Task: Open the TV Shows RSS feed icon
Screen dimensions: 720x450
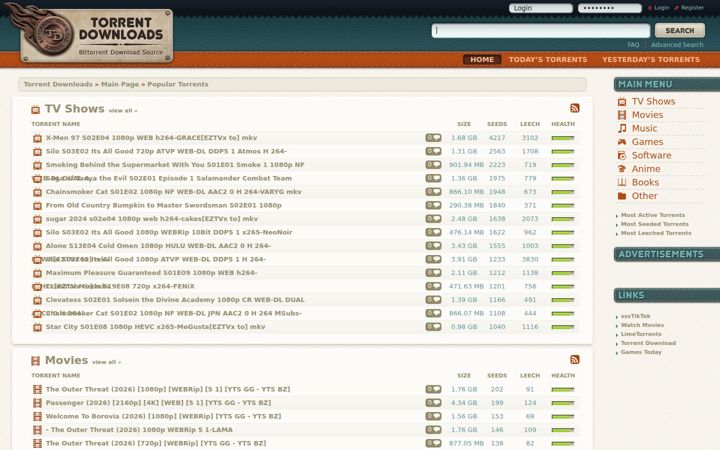Action: 574,108
